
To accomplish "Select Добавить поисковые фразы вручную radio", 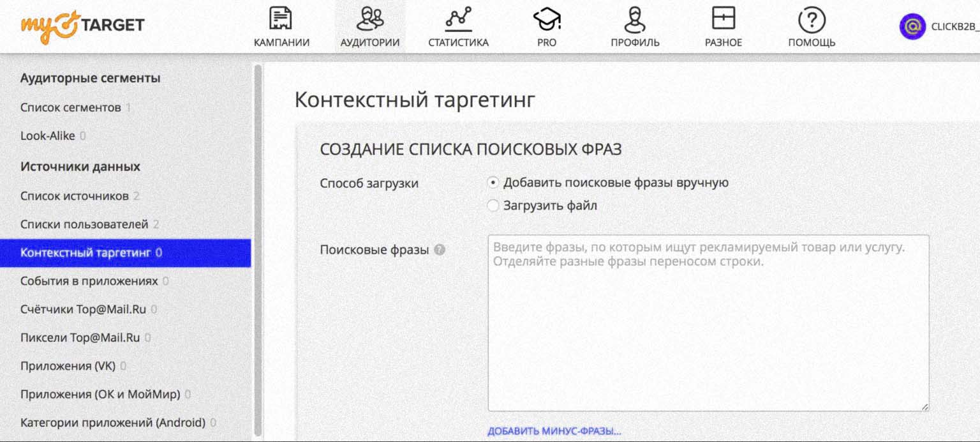I will [493, 183].
